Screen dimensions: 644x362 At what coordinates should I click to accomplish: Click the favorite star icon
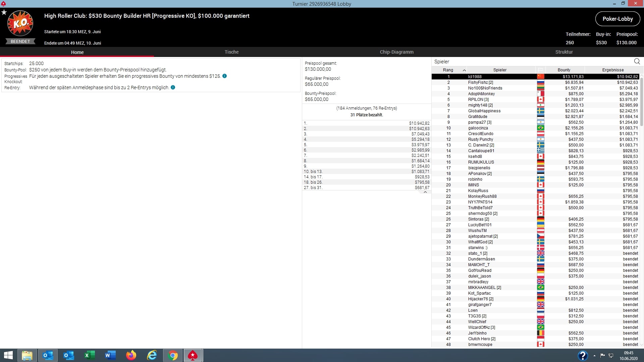pos(4,12)
